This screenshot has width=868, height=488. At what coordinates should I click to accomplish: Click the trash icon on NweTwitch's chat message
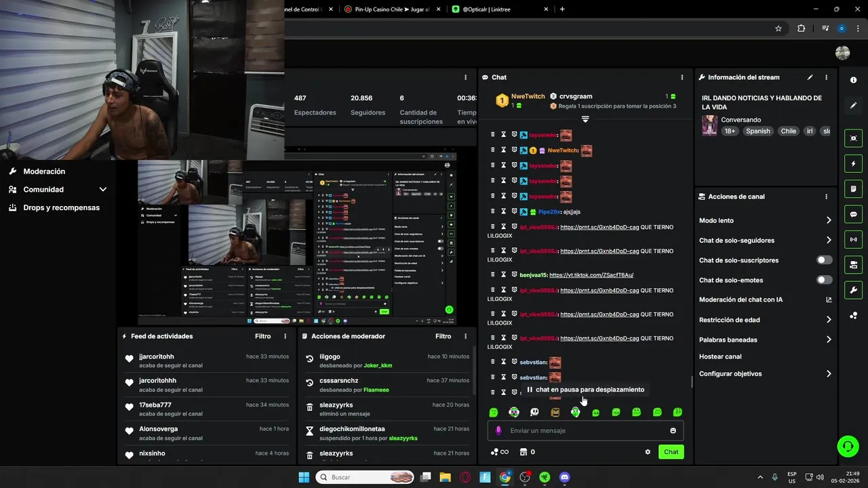tap(493, 150)
